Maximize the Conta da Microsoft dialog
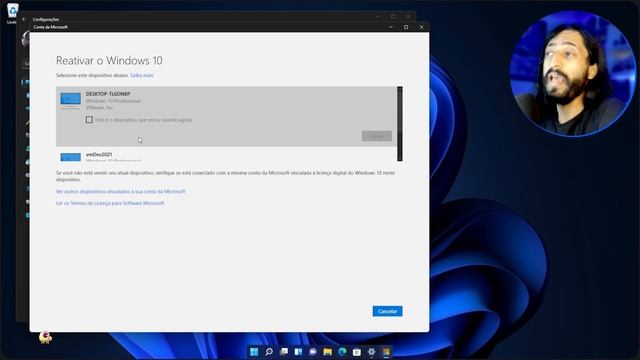Image resolution: width=640 pixels, height=360 pixels. pos(406,27)
